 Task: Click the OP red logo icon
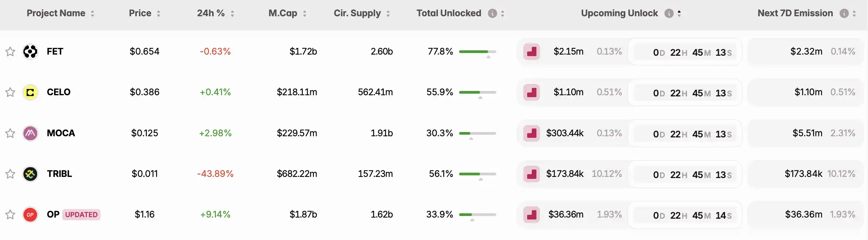30,214
